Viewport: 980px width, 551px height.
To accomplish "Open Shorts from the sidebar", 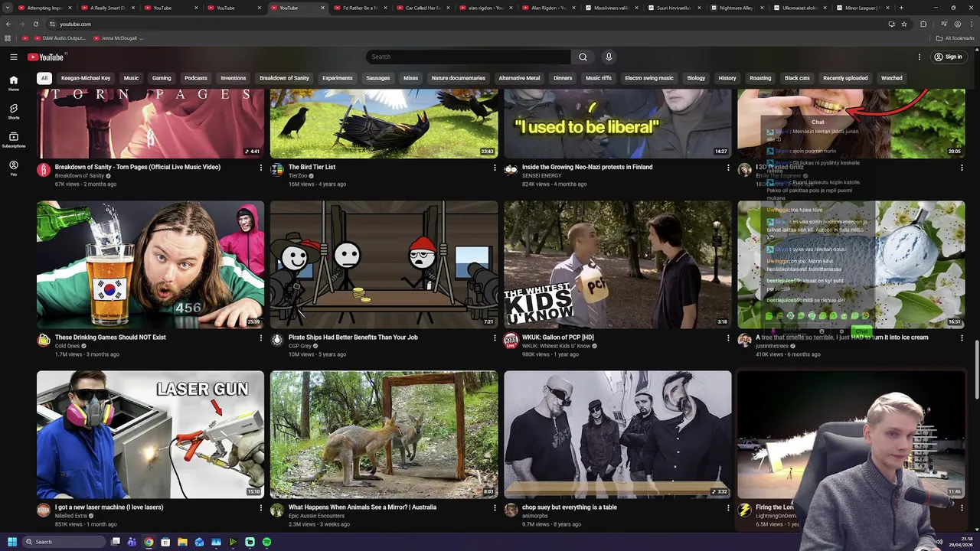I will tap(14, 112).
